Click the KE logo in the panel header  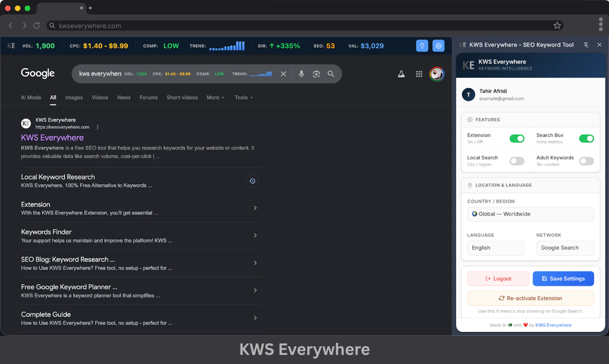click(x=469, y=65)
